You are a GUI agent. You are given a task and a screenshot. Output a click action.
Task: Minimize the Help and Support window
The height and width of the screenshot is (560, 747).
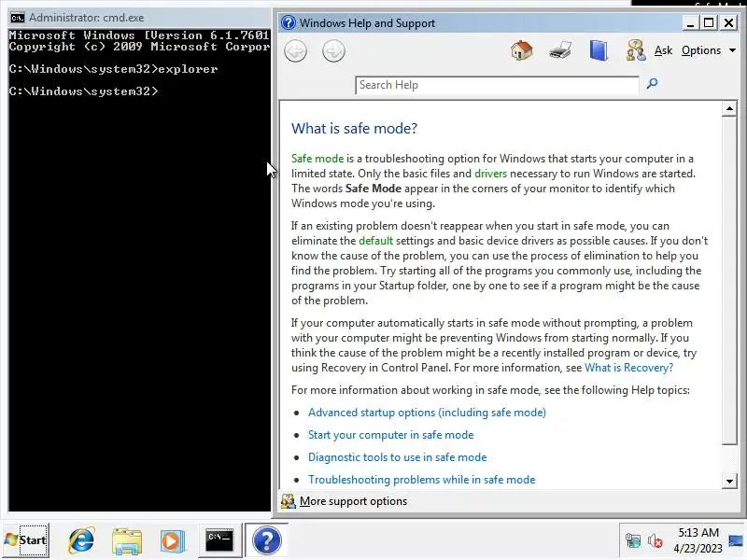[x=690, y=22]
